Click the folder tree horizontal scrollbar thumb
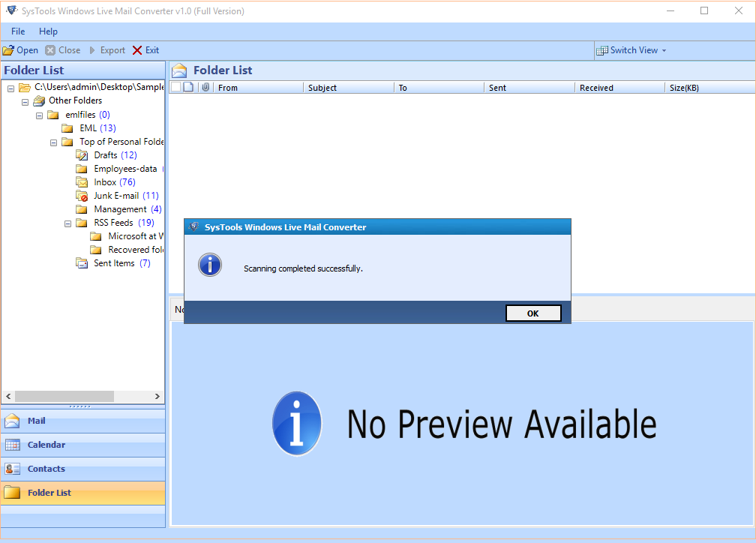The image size is (756, 543). [64, 397]
